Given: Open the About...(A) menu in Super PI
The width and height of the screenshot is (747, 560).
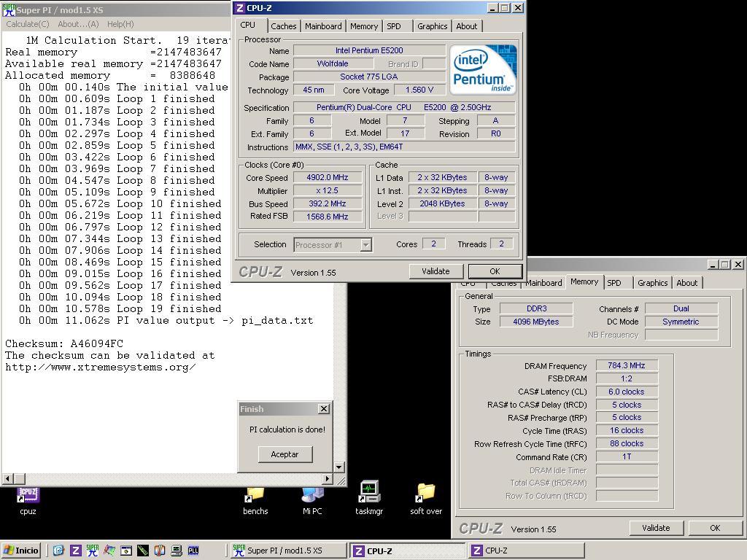Looking at the screenshot, I should pos(78,24).
